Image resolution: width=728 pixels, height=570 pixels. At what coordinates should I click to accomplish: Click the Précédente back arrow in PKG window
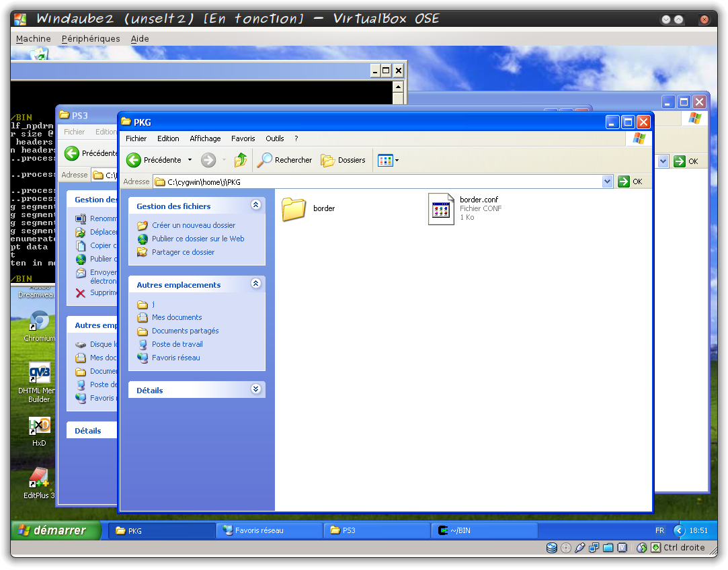[x=134, y=160]
